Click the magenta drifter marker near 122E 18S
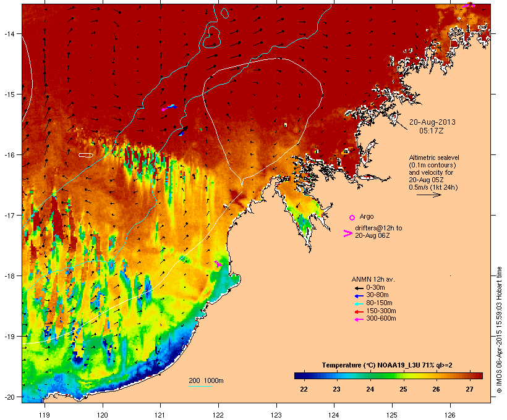This screenshot has height=420, width=507. [218, 264]
